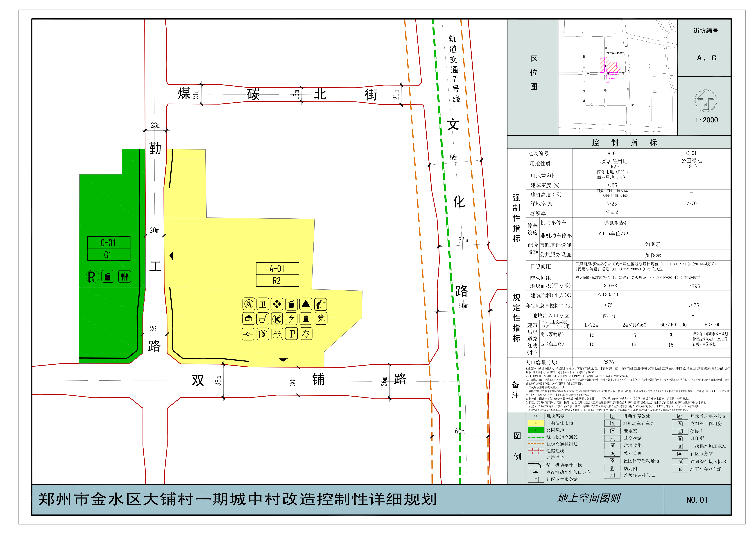Click the convenience store basket icon on plot A-01
The image size is (756, 534).
[263, 319]
